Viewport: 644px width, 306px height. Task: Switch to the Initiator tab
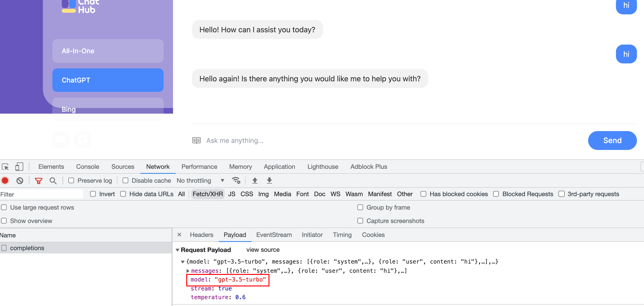[x=312, y=235]
